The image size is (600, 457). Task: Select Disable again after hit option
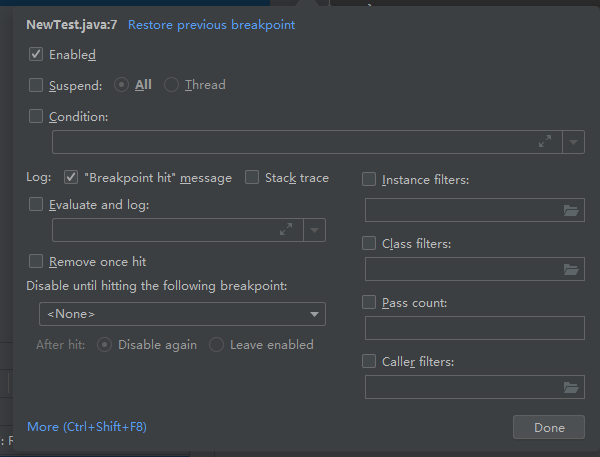click(104, 345)
